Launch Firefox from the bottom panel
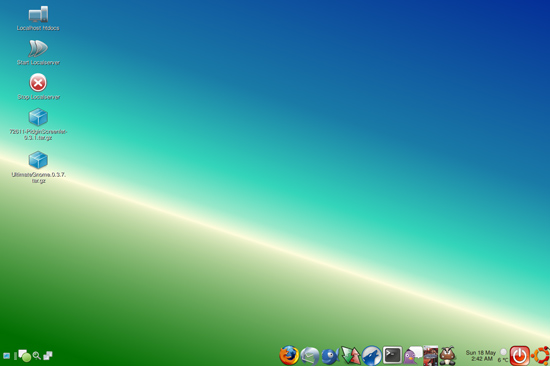This screenshot has width=550, height=366. coord(289,355)
